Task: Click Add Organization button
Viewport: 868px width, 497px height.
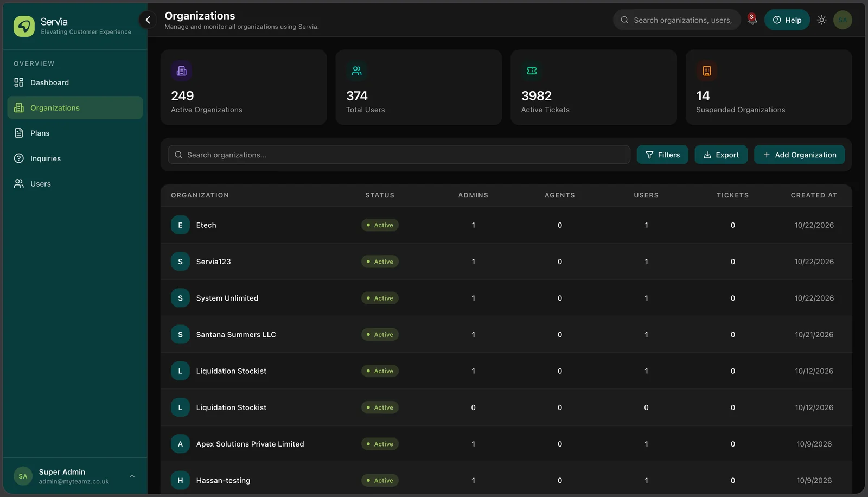Action: pos(799,155)
